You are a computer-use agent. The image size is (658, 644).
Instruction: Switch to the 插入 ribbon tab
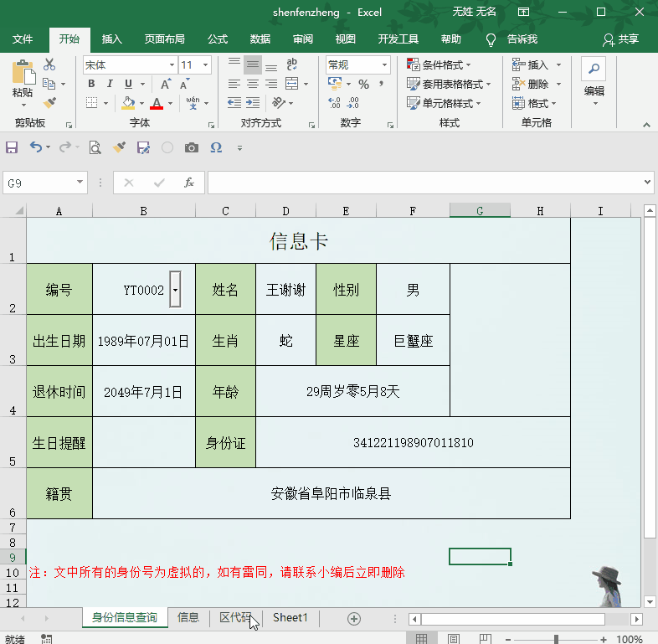[x=112, y=39]
